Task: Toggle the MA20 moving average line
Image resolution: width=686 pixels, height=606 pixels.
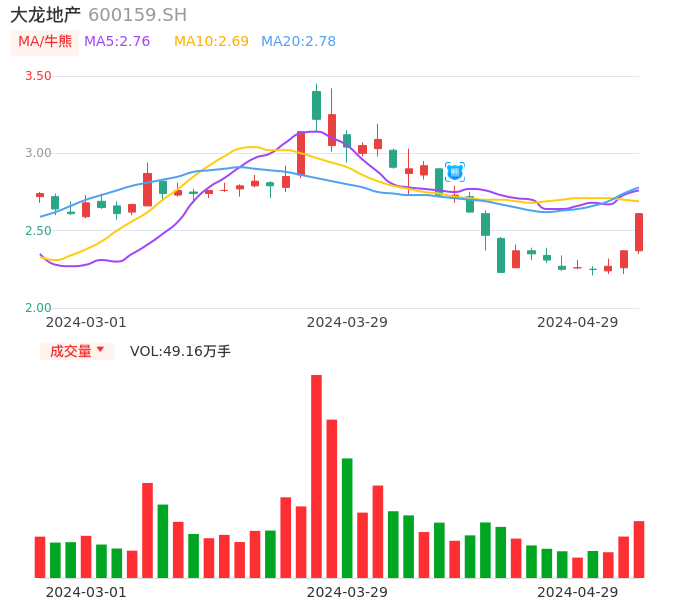Action: [x=298, y=42]
